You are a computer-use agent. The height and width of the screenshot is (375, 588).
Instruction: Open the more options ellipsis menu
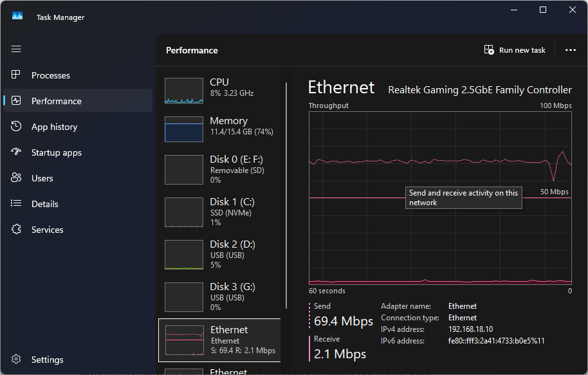[x=570, y=50]
